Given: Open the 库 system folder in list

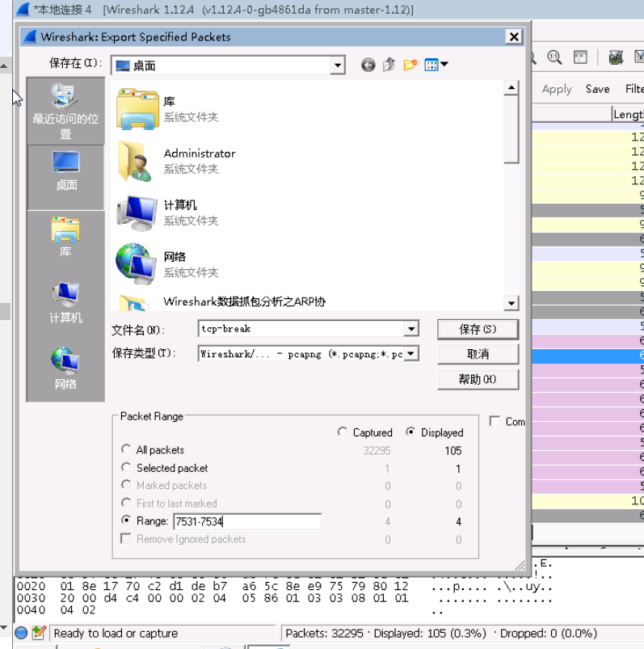Looking at the screenshot, I should coord(167,109).
